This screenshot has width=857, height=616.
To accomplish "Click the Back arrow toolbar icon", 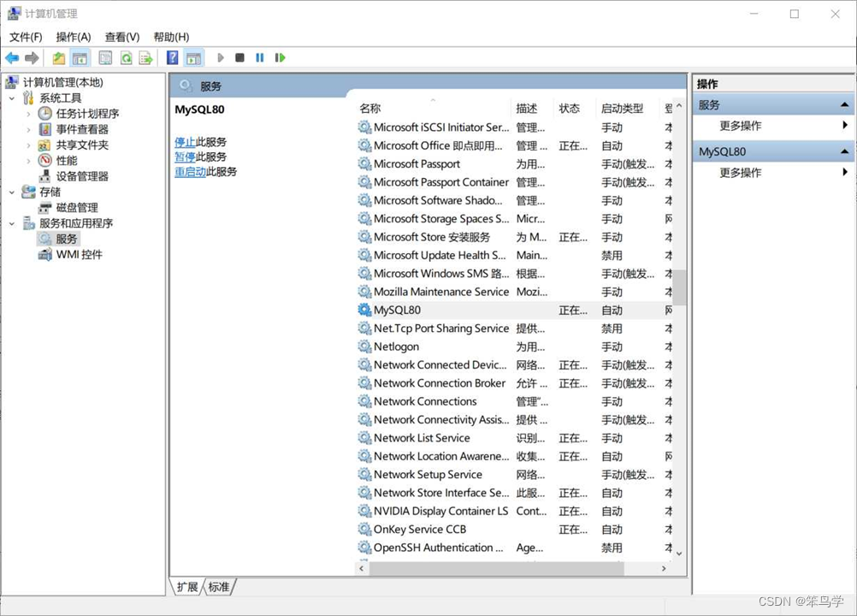I will coord(12,58).
